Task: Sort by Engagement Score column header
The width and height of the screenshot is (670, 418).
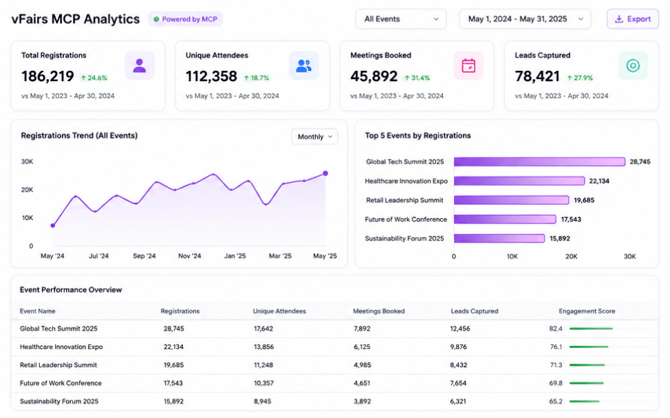Action: click(587, 311)
